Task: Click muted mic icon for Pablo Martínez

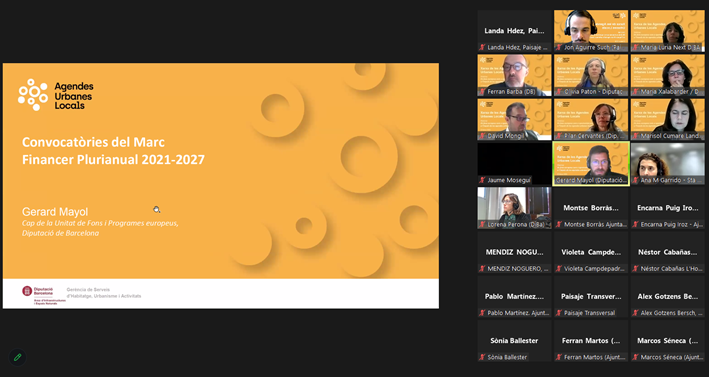Action: tap(482, 313)
